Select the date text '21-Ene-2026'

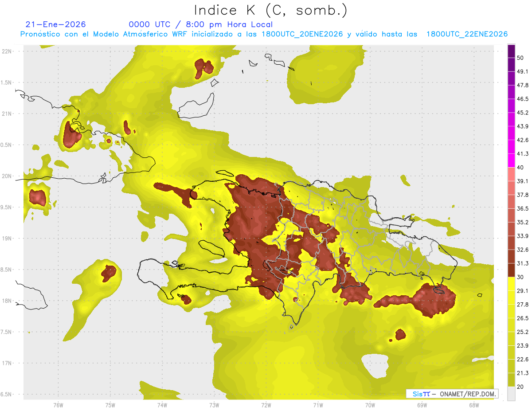56,24
